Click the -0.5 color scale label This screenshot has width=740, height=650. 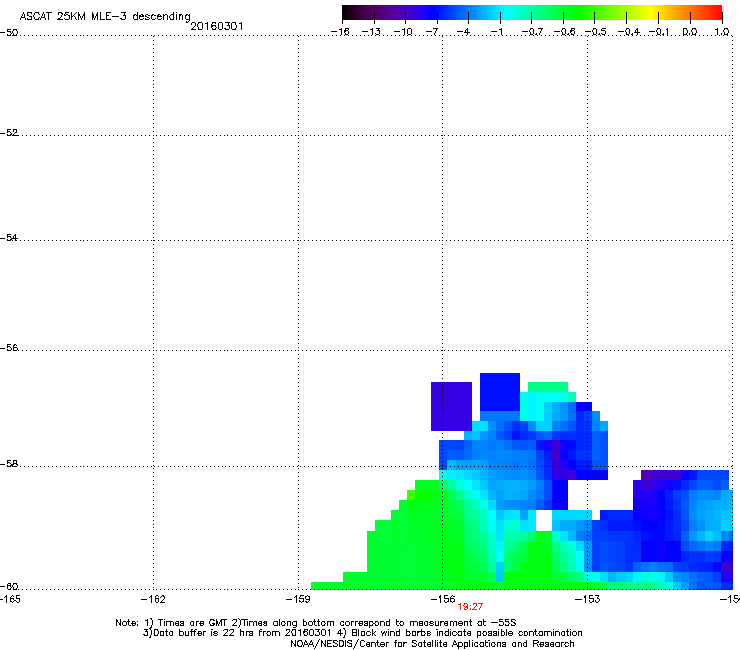[x=596, y=32]
